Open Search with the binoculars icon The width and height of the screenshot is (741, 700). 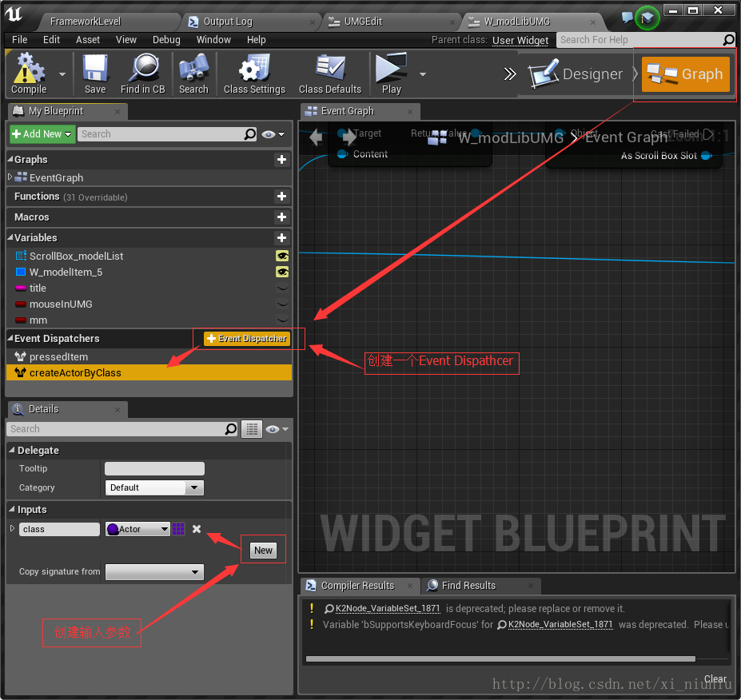(x=193, y=74)
